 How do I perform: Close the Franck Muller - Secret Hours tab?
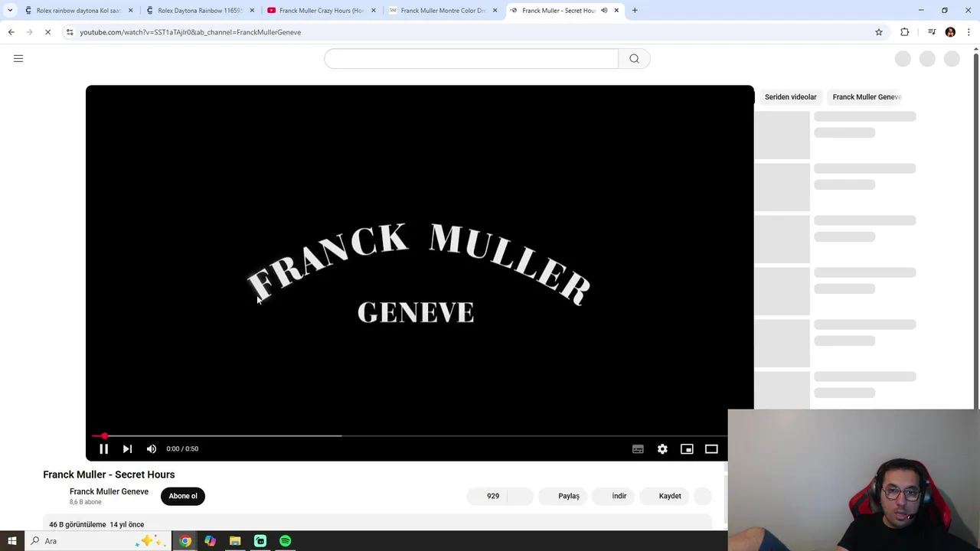(x=616, y=11)
